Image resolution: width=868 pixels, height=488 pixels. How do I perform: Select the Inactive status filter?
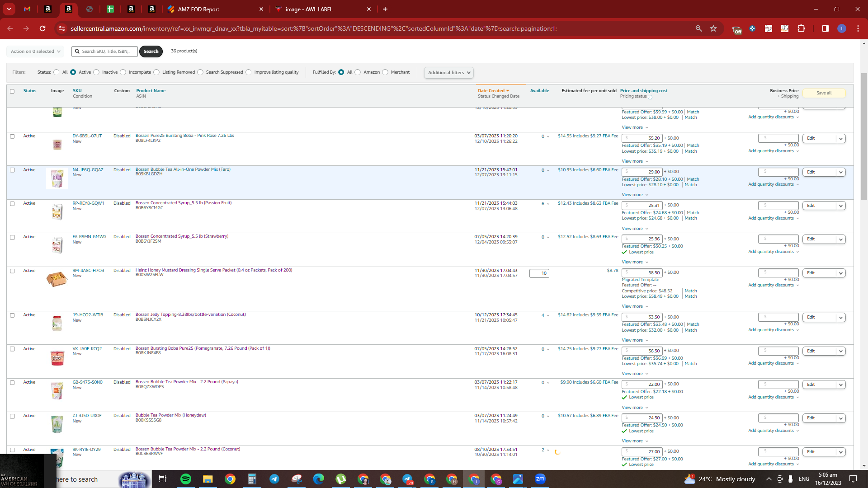(96, 72)
